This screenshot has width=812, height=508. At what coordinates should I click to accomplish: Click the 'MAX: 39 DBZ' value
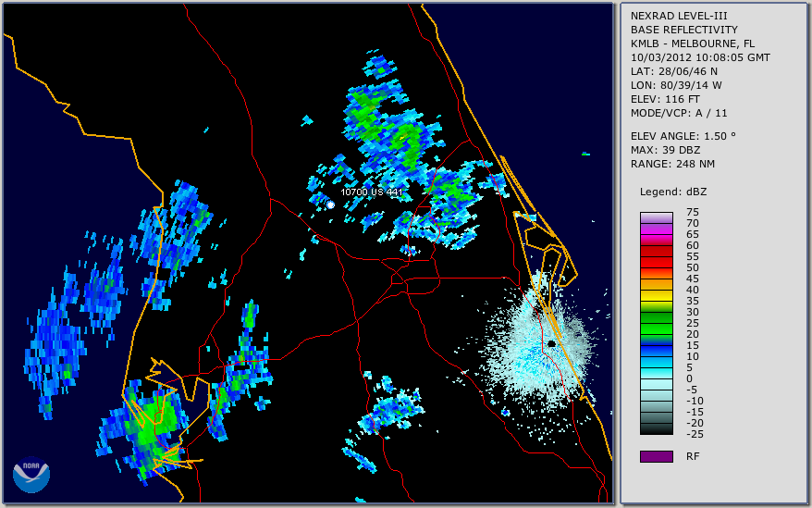666,150
